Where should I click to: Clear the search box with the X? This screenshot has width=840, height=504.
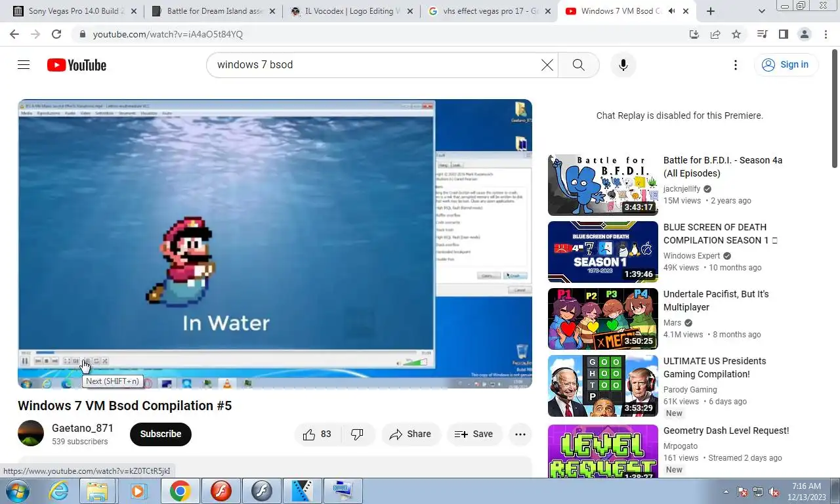click(x=547, y=64)
